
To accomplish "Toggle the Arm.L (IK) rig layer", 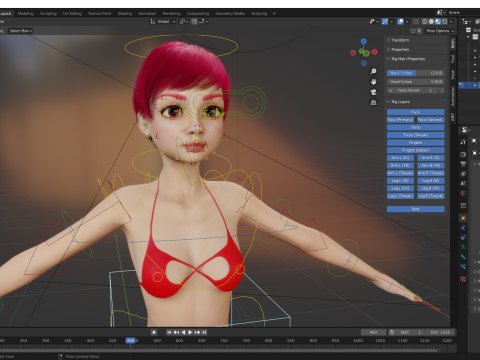I will point(400,158).
